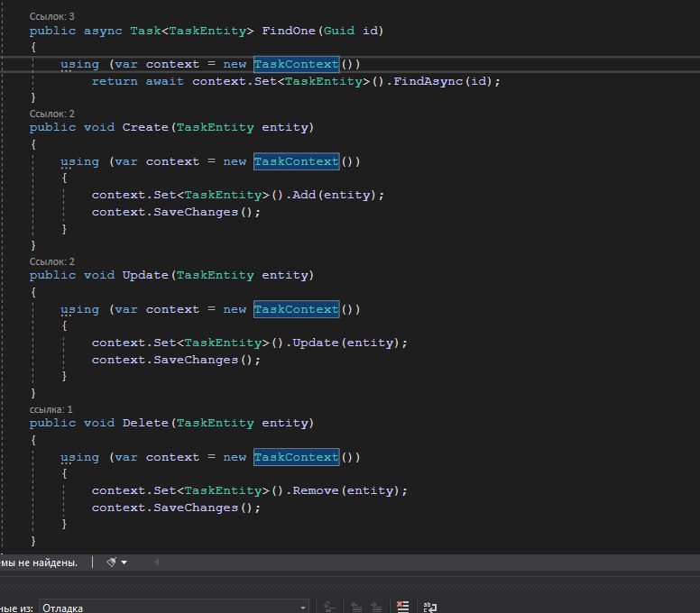Click the dotted-underlined using keyword in Create

[79, 161]
